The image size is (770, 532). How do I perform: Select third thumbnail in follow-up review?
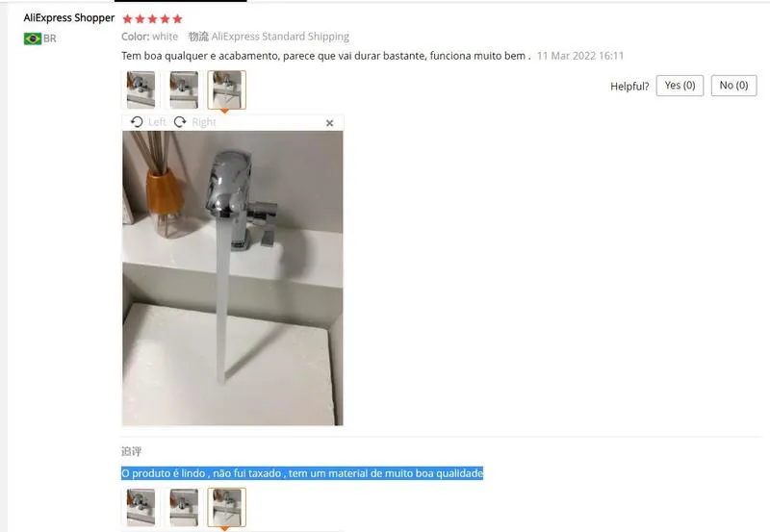coord(226,507)
